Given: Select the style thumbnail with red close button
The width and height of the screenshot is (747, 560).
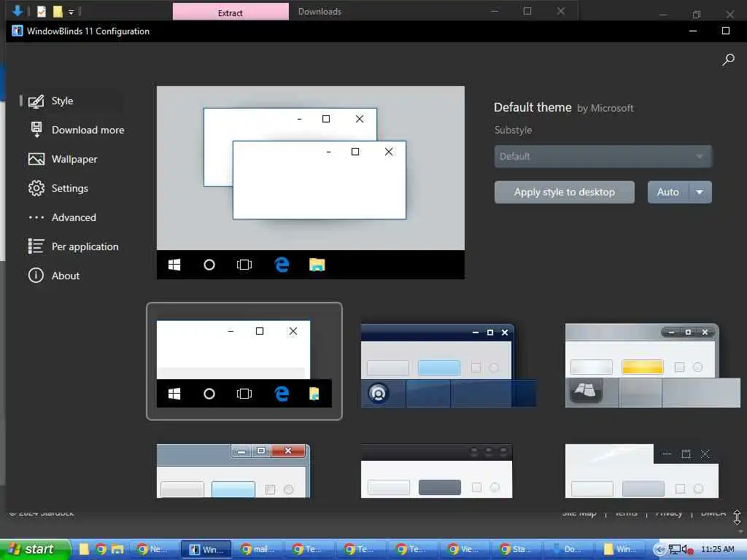Looking at the screenshot, I should point(233,471).
